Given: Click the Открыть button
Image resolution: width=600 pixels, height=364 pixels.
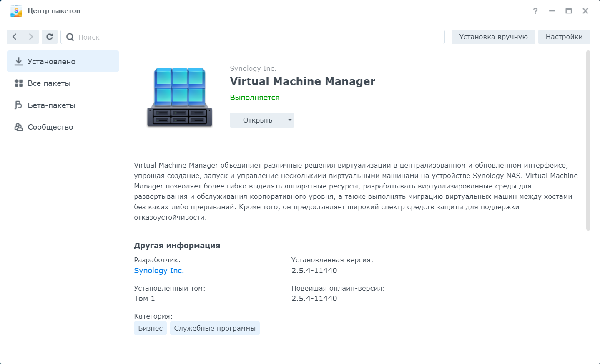Looking at the screenshot, I should [258, 120].
